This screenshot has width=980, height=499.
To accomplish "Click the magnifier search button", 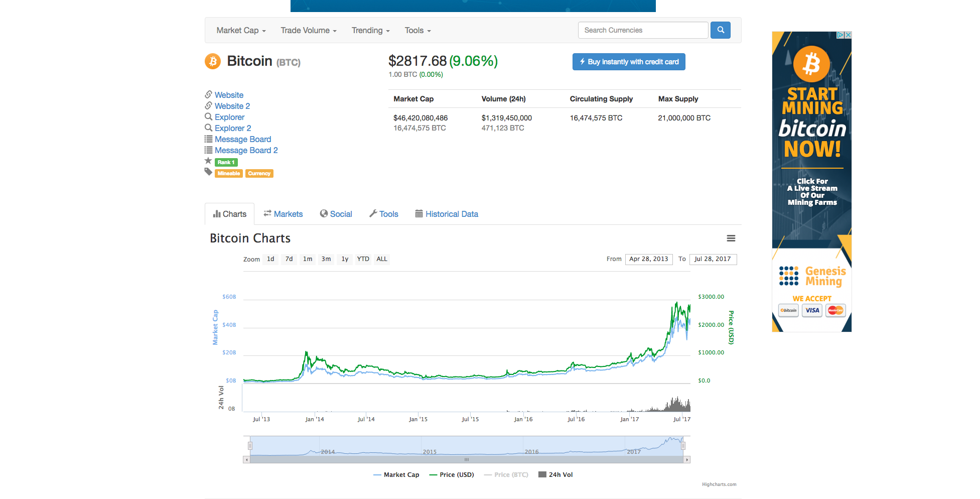I will (x=721, y=30).
